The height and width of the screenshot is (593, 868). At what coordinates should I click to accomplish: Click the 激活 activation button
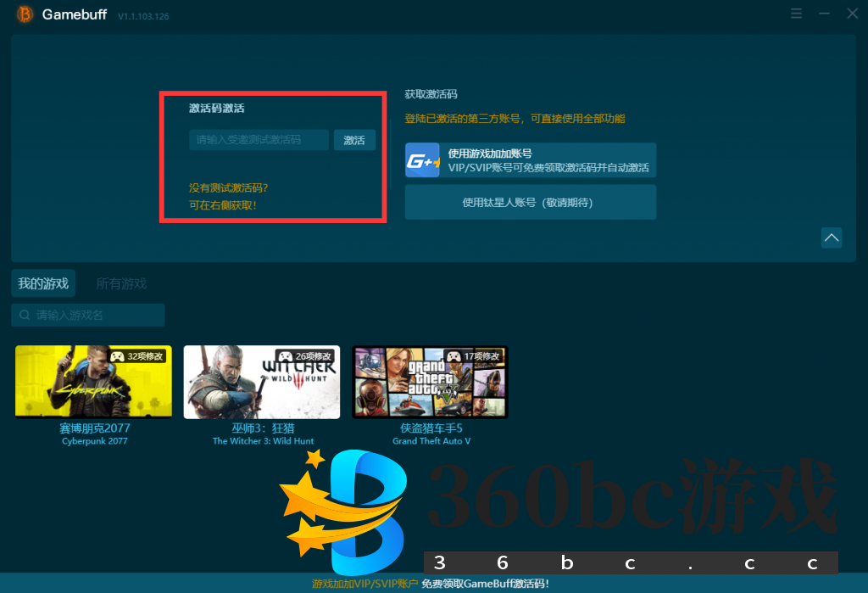[x=353, y=139]
